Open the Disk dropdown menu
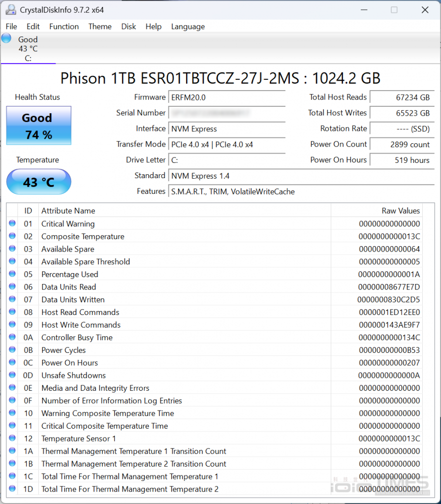 128,27
